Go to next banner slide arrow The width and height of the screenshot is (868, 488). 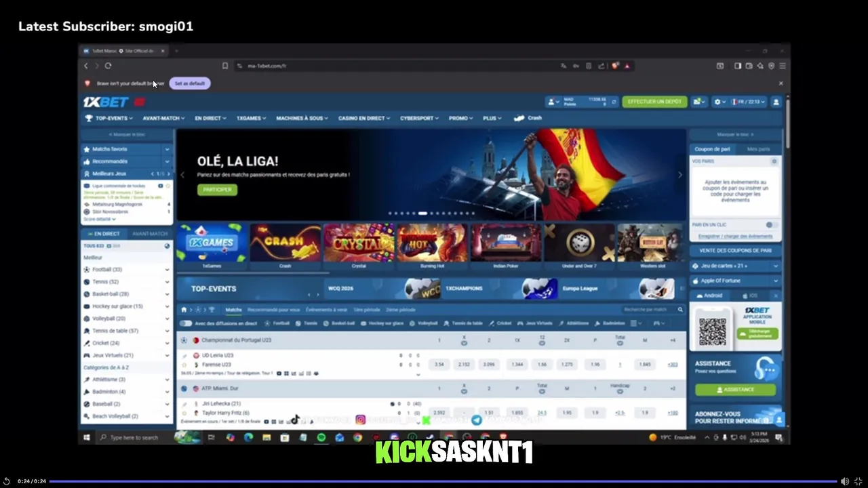680,175
